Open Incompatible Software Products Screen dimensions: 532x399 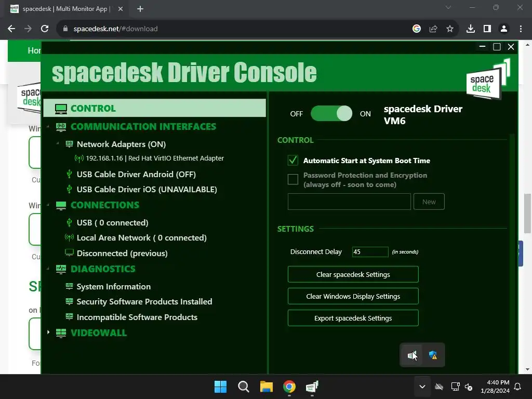[x=137, y=317]
